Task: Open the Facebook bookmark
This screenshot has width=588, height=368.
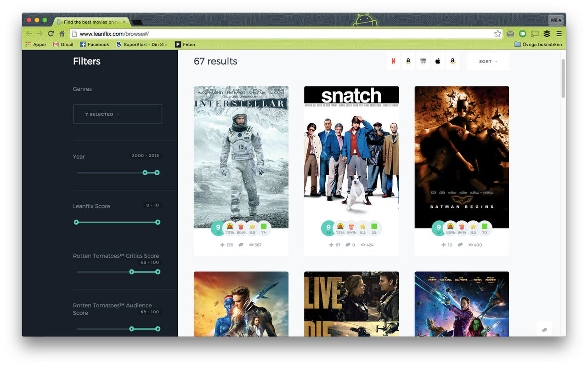Action: pyautogui.click(x=95, y=45)
